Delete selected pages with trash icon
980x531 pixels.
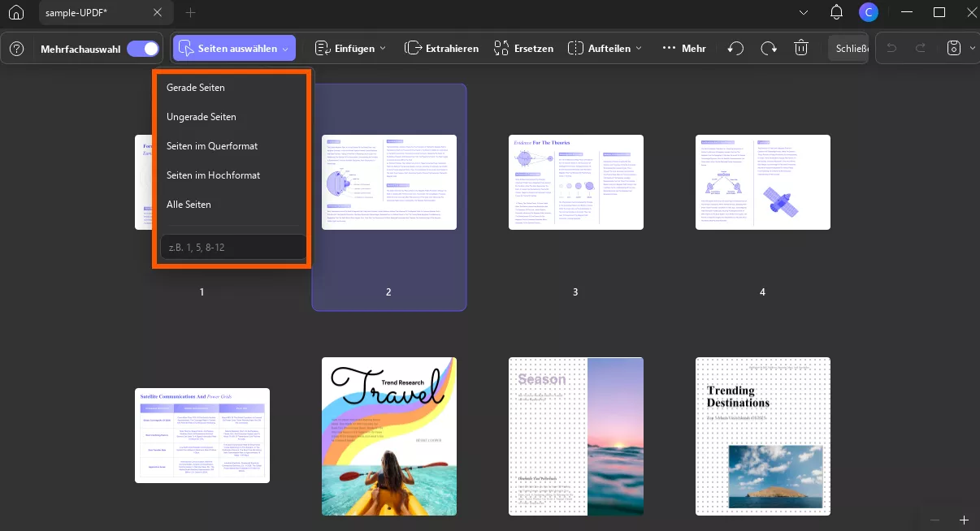(801, 49)
